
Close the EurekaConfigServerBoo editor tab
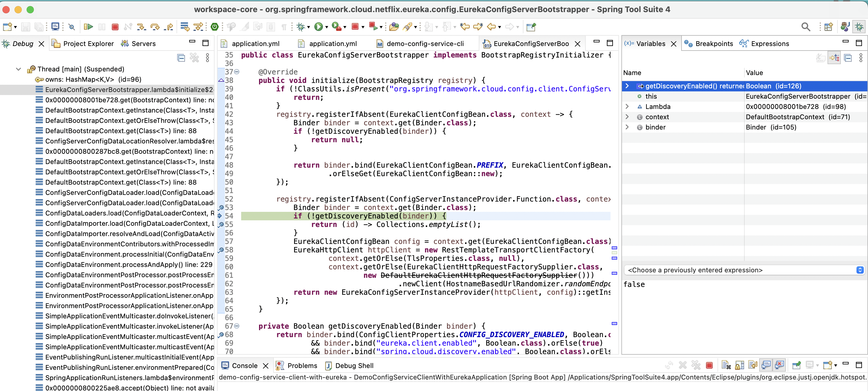pyautogui.click(x=578, y=44)
